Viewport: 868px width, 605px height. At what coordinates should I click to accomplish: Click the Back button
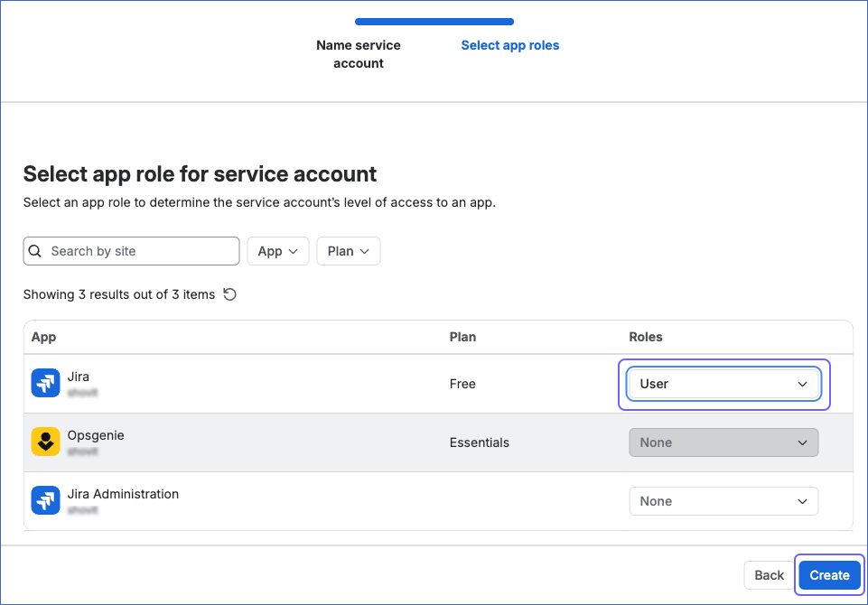pyautogui.click(x=769, y=575)
